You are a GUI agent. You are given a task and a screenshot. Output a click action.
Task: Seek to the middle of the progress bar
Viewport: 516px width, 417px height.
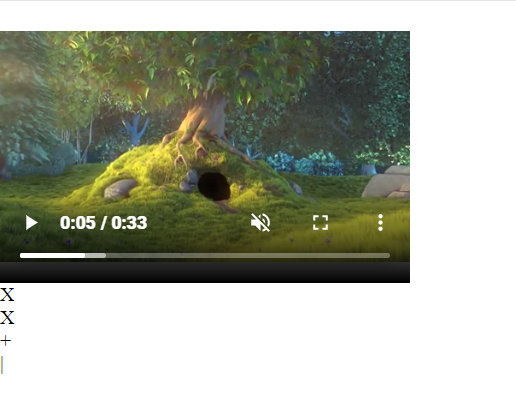(x=205, y=256)
